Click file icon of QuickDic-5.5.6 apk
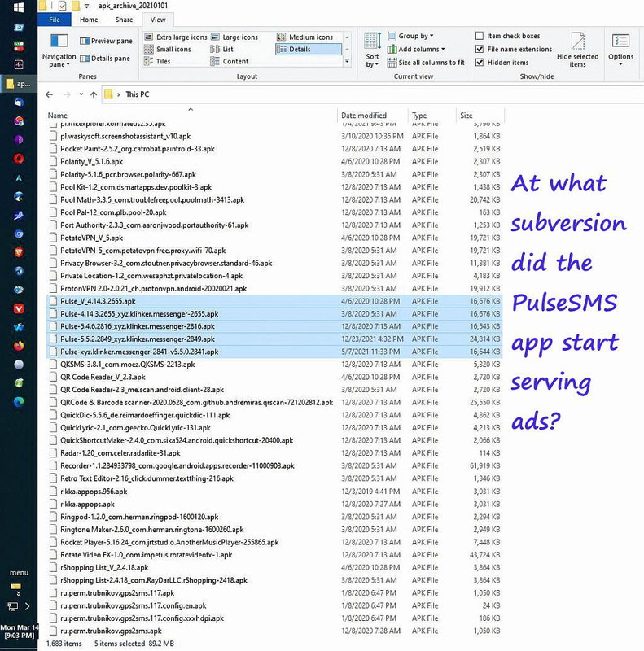This screenshot has height=651, width=644. 53,415
